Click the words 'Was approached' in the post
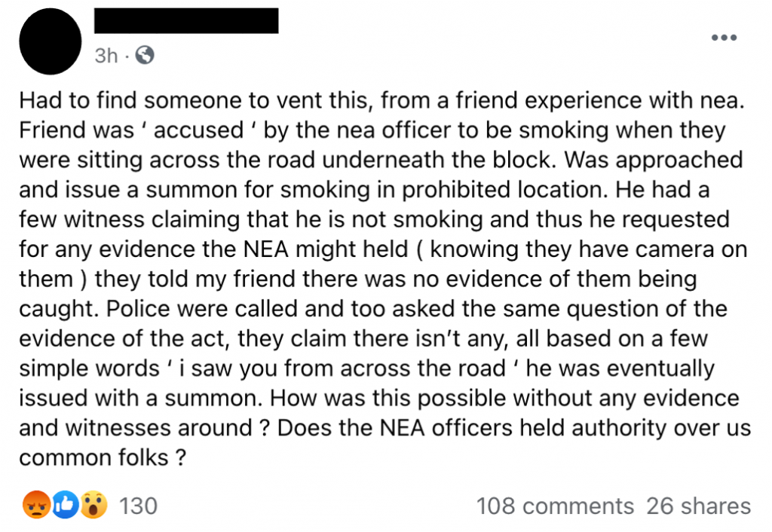The height and width of the screenshot is (532, 772). pos(654,160)
